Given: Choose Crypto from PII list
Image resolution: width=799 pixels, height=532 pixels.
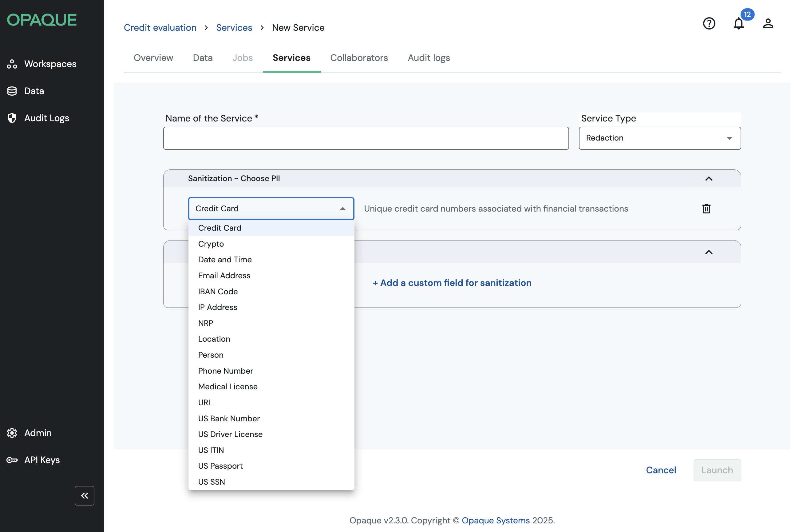Looking at the screenshot, I should click(271, 244).
